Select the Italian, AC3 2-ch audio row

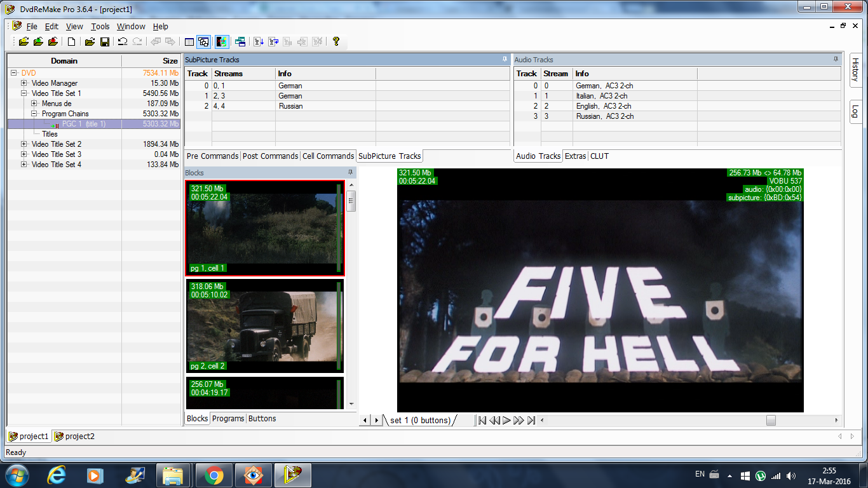pyautogui.click(x=677, y=96)
